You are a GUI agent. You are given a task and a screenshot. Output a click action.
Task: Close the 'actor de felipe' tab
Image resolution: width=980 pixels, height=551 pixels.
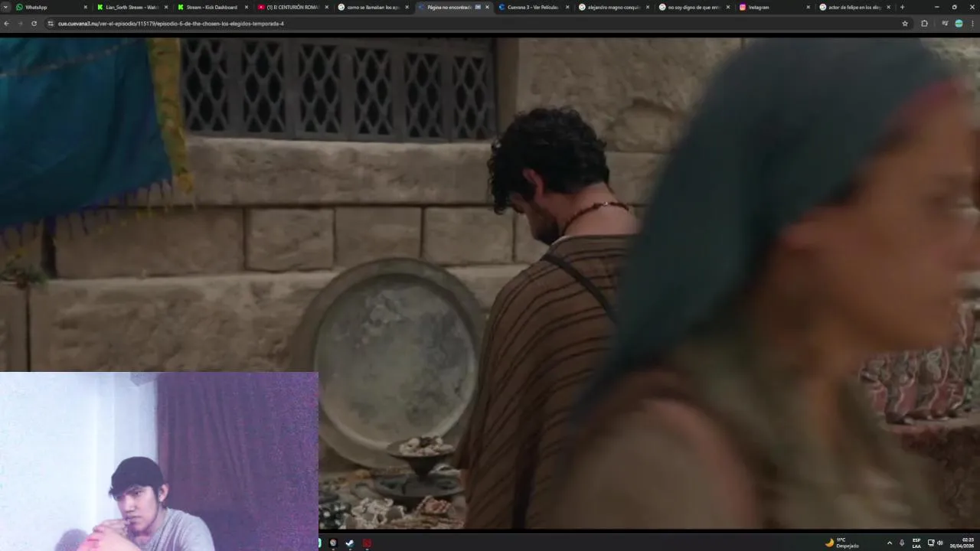coord(888,7)
